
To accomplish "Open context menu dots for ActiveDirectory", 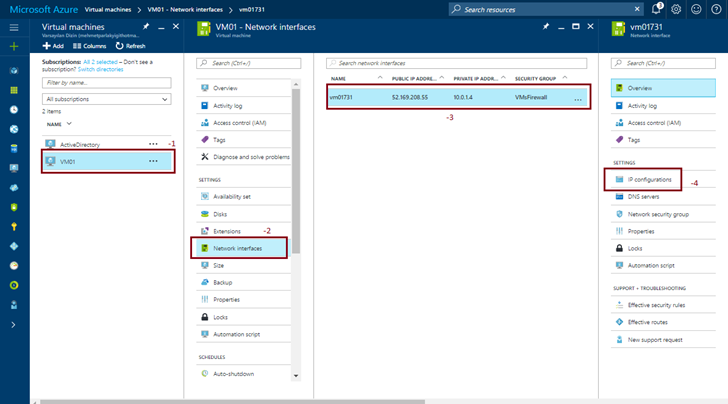I will tap(153, 144).
